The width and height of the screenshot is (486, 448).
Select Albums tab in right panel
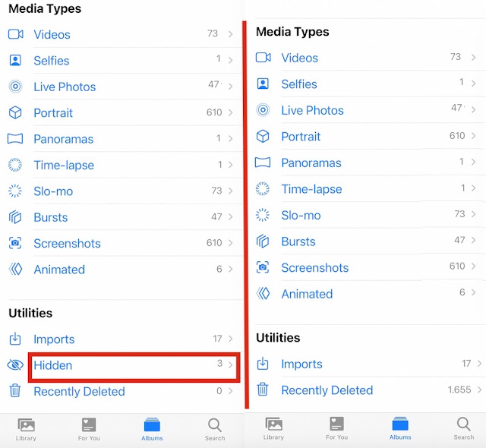point(400,428)
